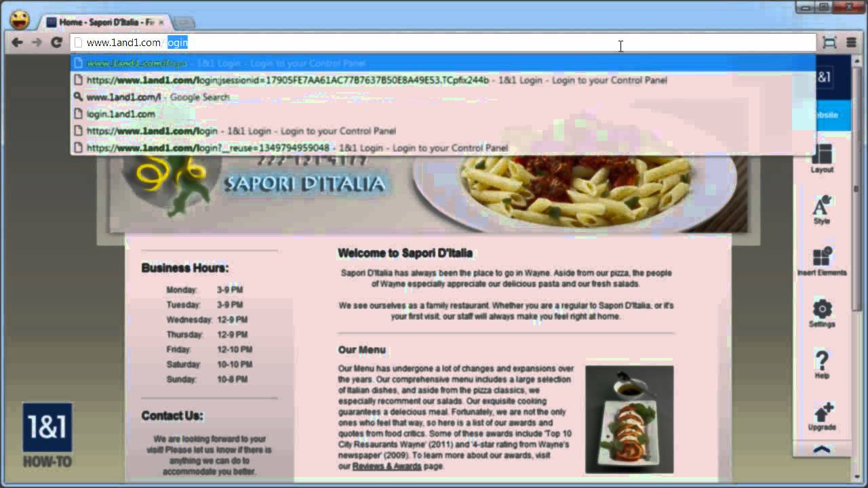
Task: Minimize the Chrome window
Action: (805, 7)
